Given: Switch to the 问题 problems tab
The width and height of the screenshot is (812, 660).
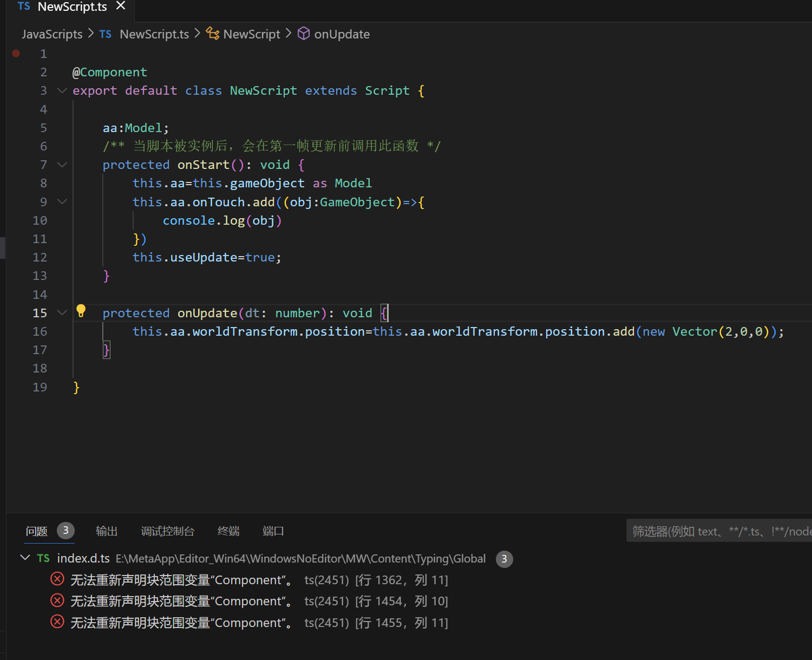Looking at the screenshot, I should pyautogui.click(x=37, y=531).
